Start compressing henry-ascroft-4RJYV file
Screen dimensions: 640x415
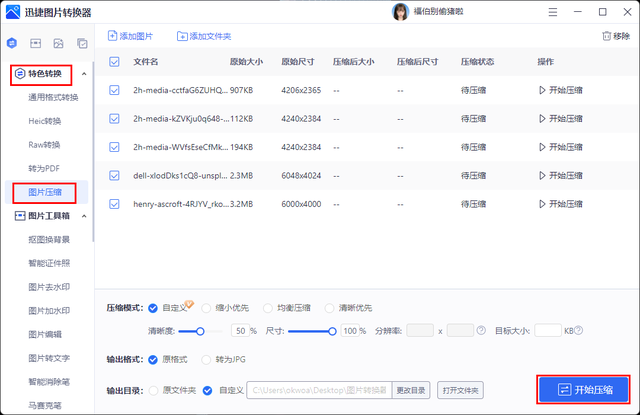560,204
